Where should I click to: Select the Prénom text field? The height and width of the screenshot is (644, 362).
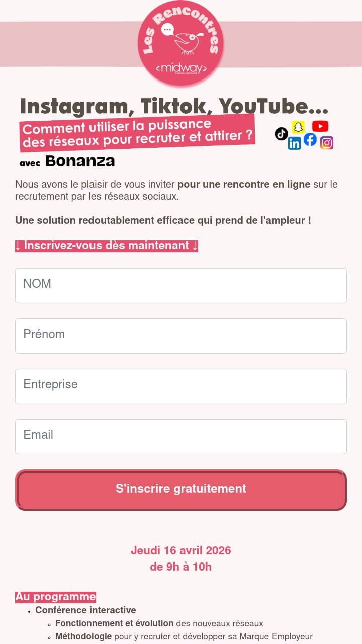tap(181, 336)
